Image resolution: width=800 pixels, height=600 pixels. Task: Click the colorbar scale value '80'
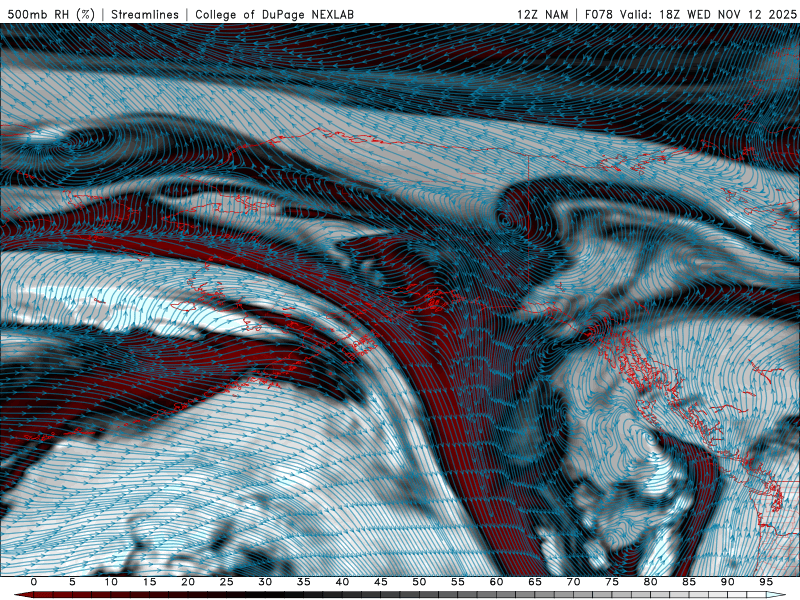650,582
